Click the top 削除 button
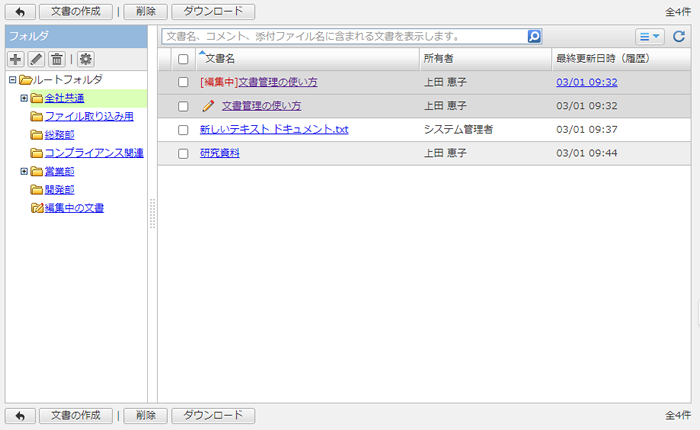 [146, 12]
